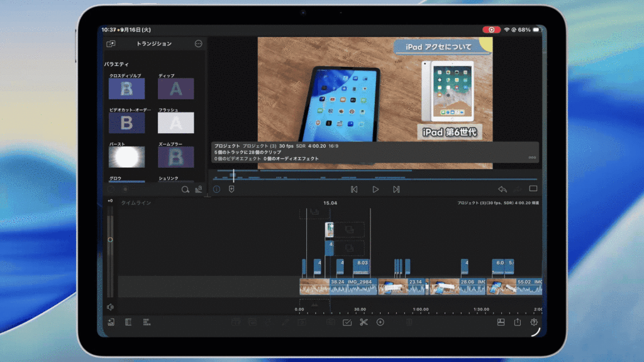Click the トランジション panel title
This screenshot has height=362, width=644.
(154, 43)
